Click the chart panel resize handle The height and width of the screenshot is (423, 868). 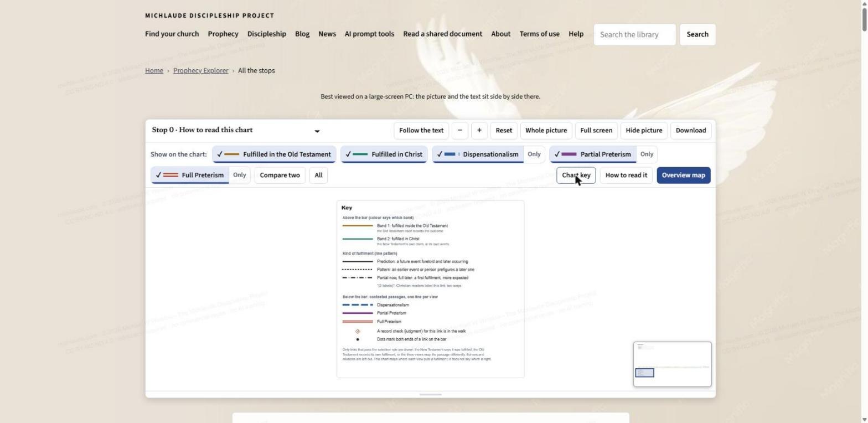pos(431,394)
